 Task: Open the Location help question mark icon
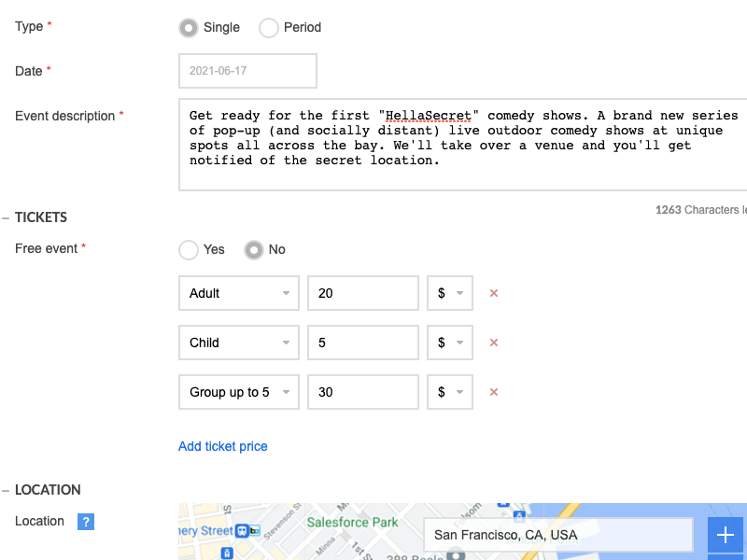click(86, 522)
